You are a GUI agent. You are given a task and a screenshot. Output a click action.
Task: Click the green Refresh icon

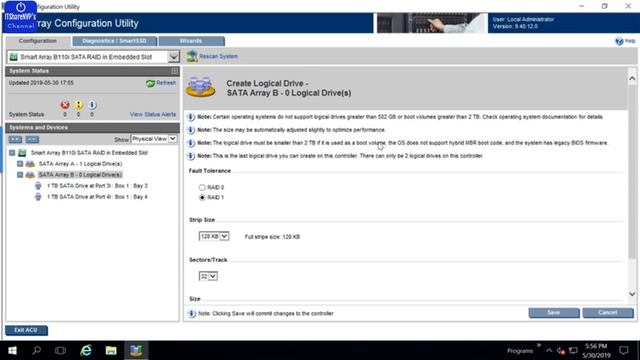pyautogui.click(x=150, y=83)
